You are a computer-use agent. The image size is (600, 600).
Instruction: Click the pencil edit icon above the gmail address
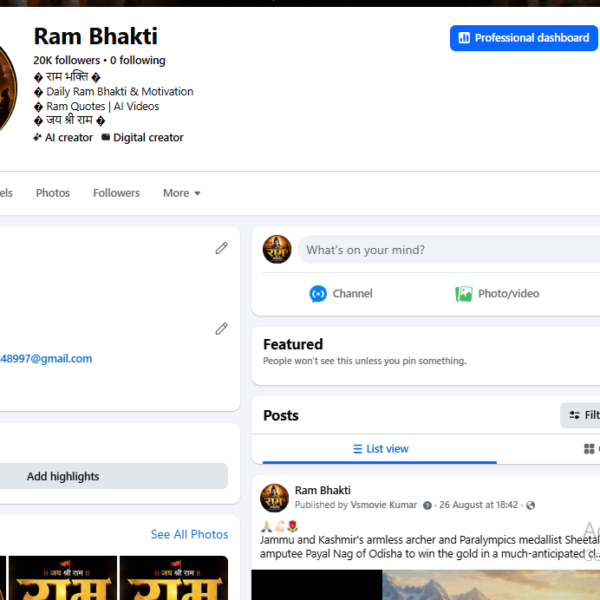(x=221, y=329)
